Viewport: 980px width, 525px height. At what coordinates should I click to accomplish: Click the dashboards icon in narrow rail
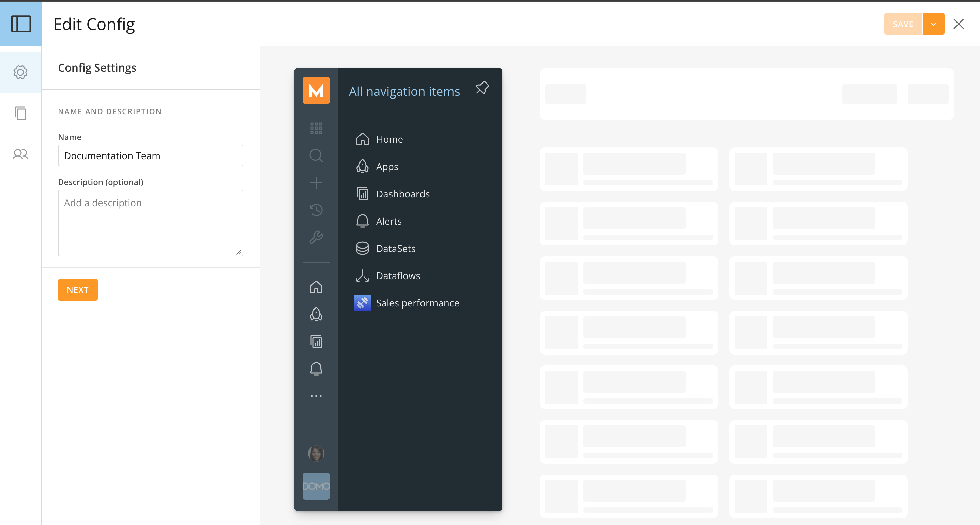click(x=316, y=342)
